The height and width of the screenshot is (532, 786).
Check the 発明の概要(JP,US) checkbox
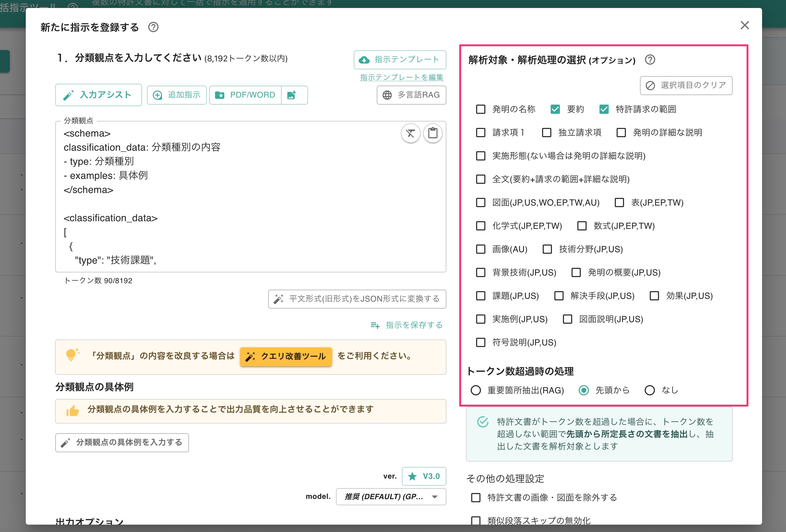coord(576,272)
